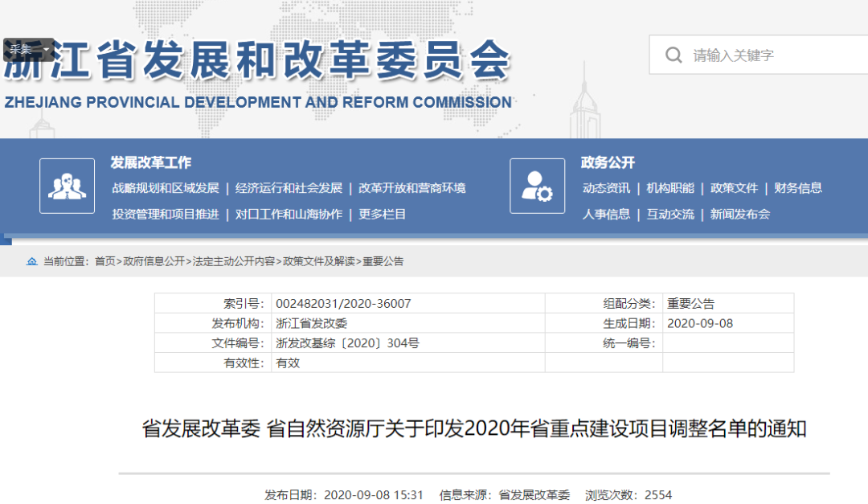The height and width of the screenshot is (504, 868).
Task: Open 更多栏目 link
Action: point(382,215)
